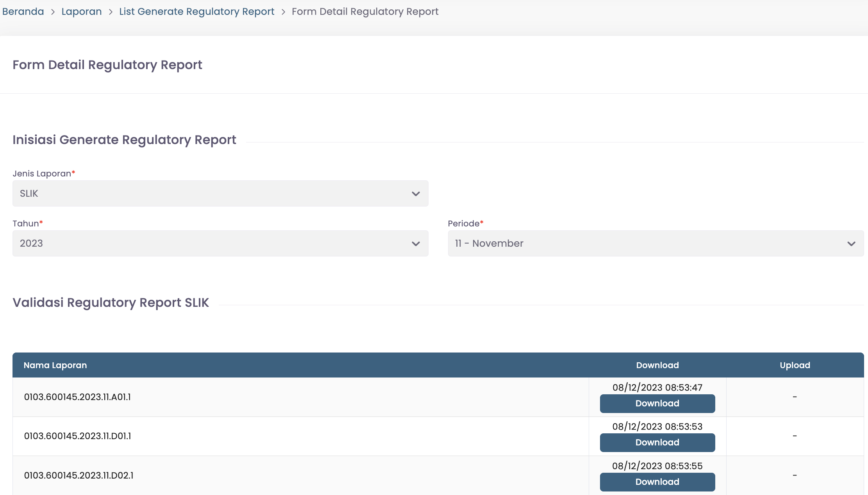The height and width of the screenshot is (495, 868).
Task: Click the upload dash cell for A01.1 row
Action: [795, 397]
